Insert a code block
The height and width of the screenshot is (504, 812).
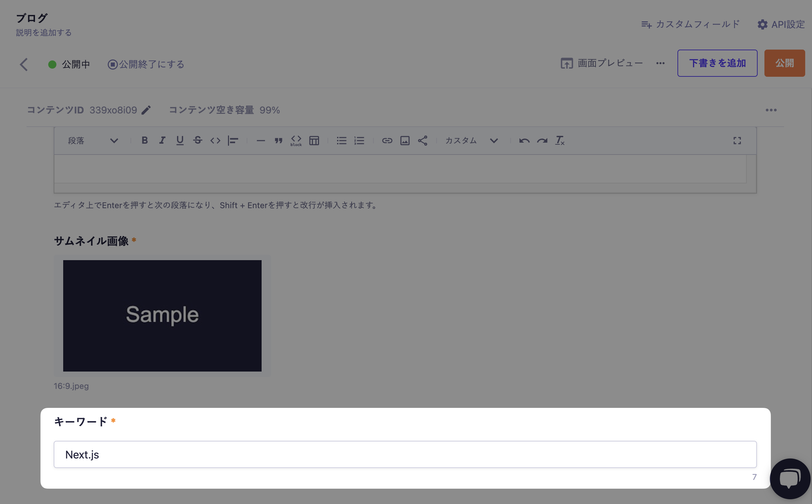[296, 140]
